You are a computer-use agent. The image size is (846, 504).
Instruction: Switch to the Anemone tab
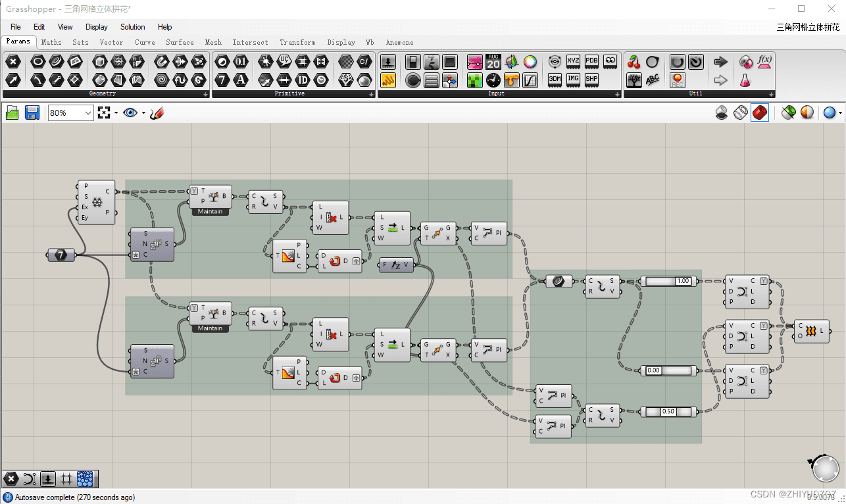[399, 42]
